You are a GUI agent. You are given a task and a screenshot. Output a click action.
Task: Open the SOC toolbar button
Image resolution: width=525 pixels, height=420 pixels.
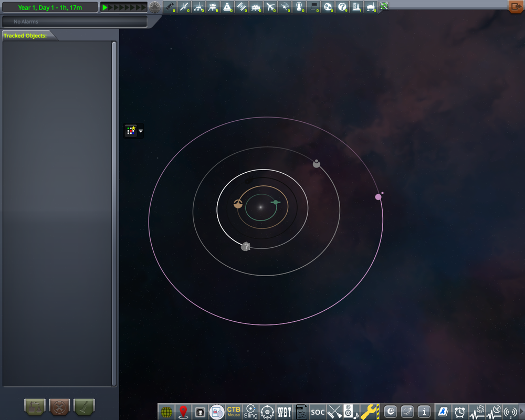pyautogui.click(x=318, y=412)
